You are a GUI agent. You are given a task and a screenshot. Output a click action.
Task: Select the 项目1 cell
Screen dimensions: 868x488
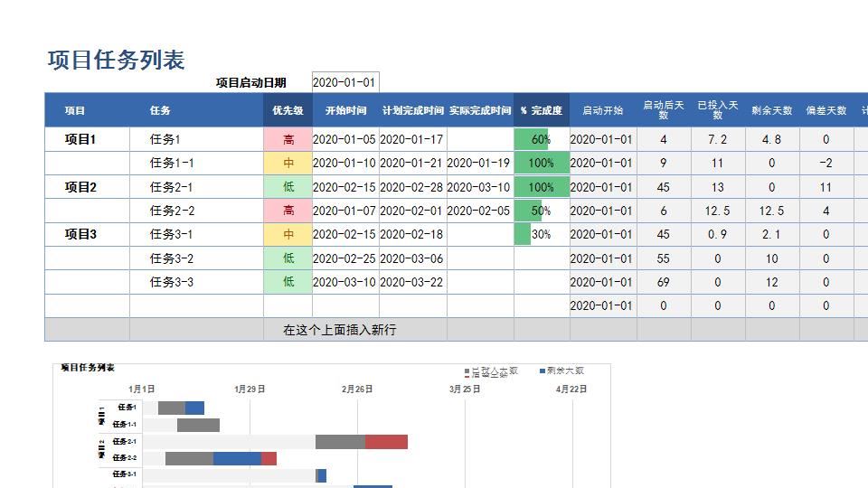[87, 139]
